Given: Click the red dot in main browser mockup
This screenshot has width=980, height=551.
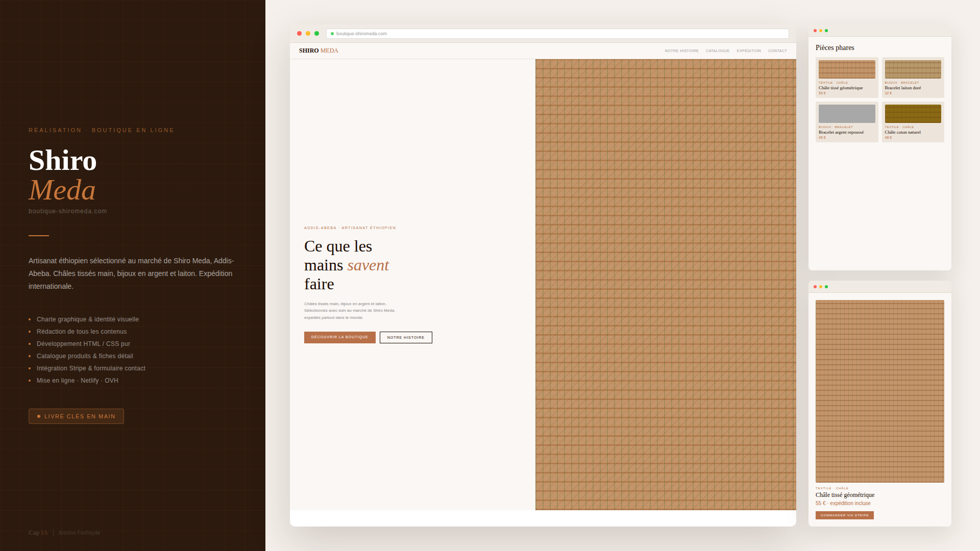Looking at the screenshot, I should pyautogui.click(x=299, y=34).
